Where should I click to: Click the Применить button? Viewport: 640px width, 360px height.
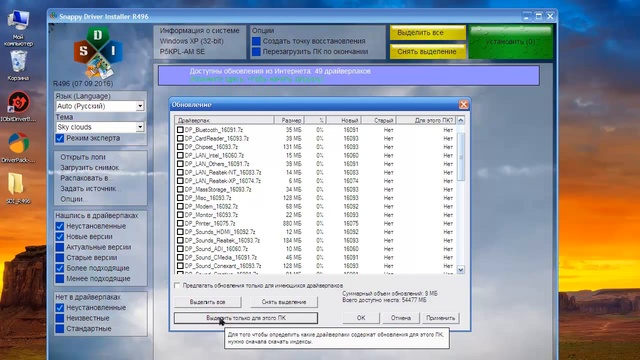point(440,318)
